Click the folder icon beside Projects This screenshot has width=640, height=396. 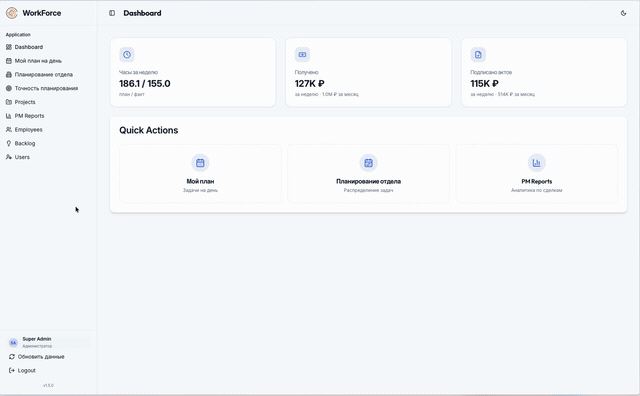point(9,102)
